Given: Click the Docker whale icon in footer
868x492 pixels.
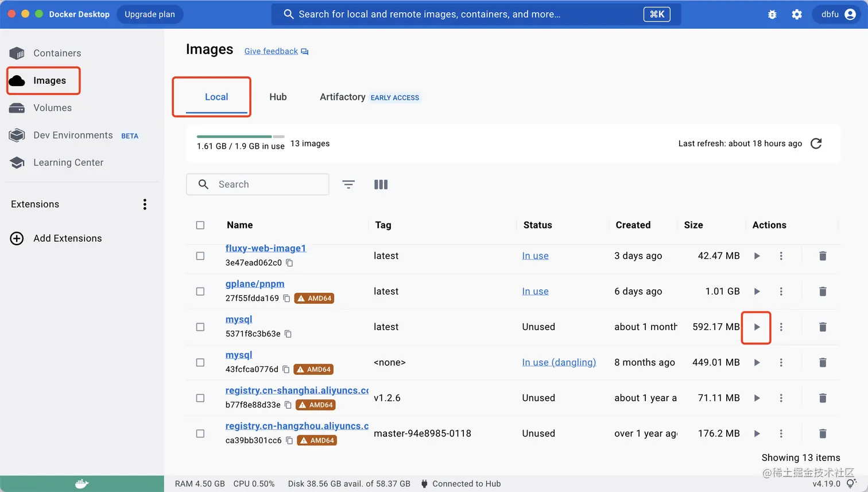Looking at the screenshot, I should (82, 484).
